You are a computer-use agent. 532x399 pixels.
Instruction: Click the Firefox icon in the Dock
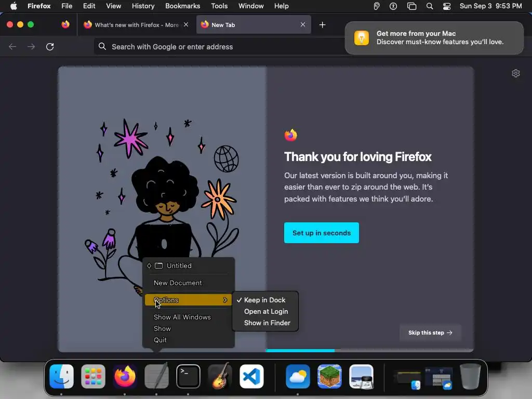(125, 377)
